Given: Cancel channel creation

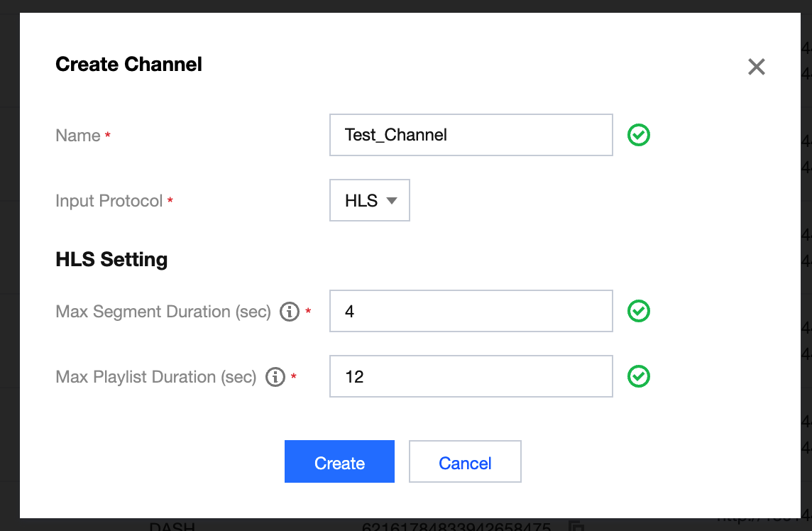Looking at the screenshot, I should tap(465, 462).
